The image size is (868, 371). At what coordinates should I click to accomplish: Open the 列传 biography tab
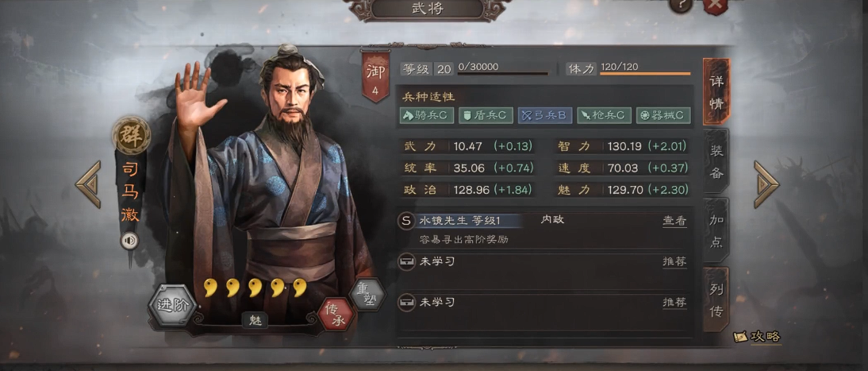pos(716,300)
